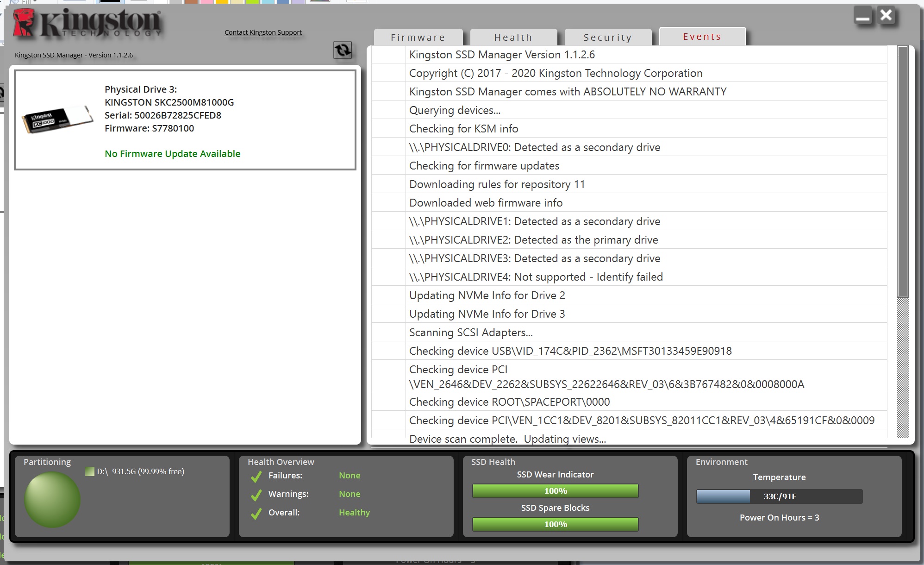Screen dimensions: 924x565
Task: Close the Kingston SSD Manager window
Action: click(x=886, y=16)
